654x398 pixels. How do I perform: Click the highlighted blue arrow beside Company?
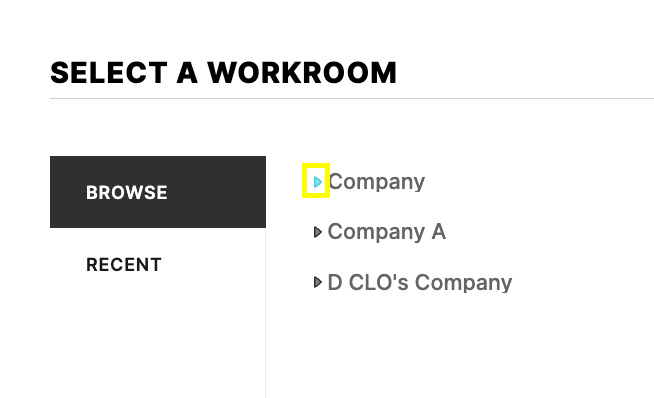click(x=318, y=182)
